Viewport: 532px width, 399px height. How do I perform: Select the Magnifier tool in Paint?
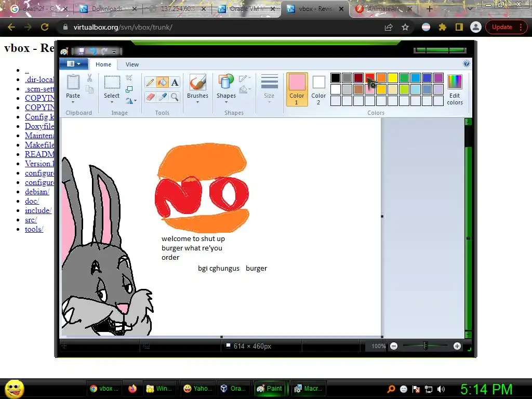pos(175,97)
